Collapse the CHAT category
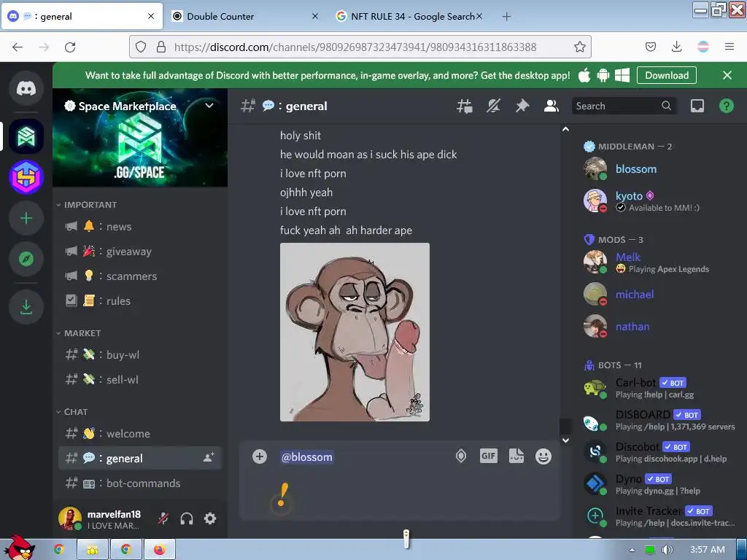This screenshot has height=560, width=747. coord(72,412)
